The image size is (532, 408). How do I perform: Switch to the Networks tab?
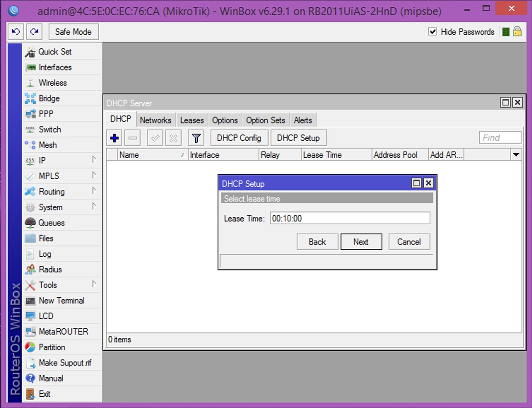(156, 120)
